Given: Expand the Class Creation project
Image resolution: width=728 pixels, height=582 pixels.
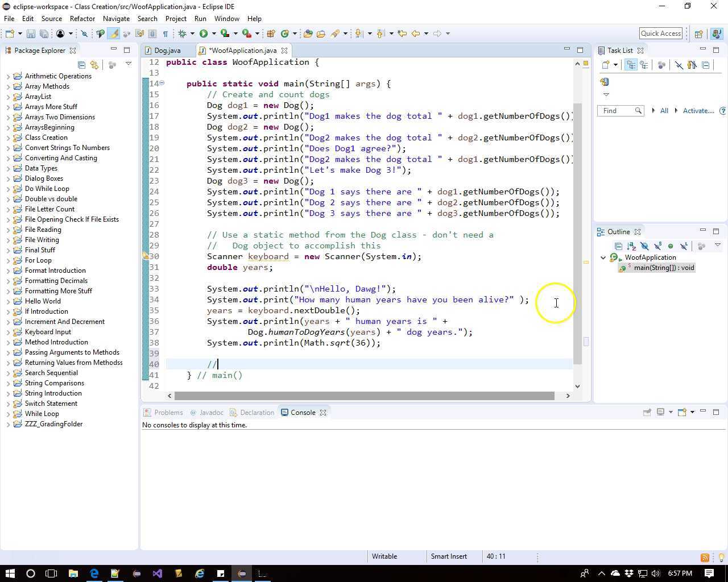Looking at the screenshot, I should coord(9,138).
